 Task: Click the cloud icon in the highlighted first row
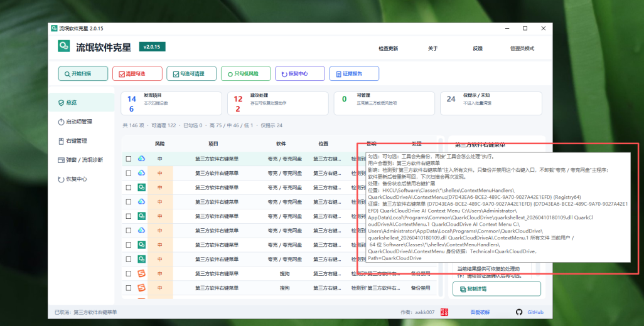141,159
